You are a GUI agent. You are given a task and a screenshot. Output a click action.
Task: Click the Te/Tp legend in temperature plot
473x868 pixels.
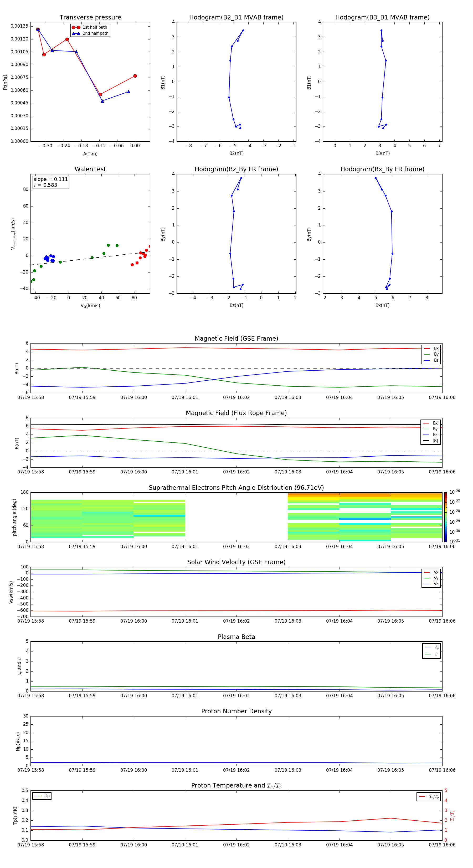[x=429, y=796]
